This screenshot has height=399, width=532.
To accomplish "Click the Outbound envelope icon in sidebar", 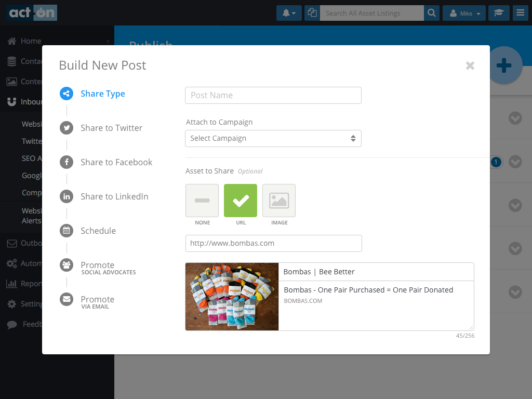I will point(12,243).
